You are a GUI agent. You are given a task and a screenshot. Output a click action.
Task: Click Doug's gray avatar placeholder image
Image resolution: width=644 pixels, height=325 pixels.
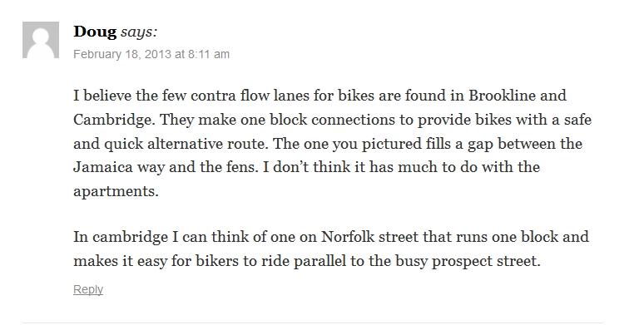(41, 40)
